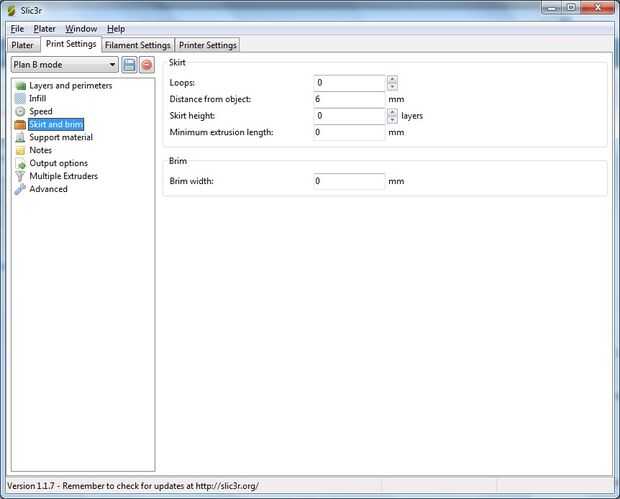The width and height of the screenshot is (620, 499).
Task: Click the Slic3r app icon in title bar
Action: pos(11,11)
